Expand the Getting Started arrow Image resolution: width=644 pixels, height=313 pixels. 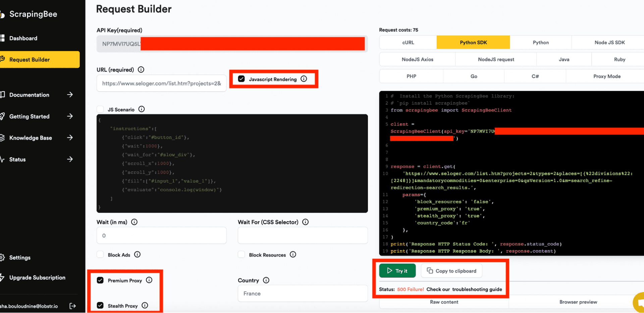coord(70,116)
